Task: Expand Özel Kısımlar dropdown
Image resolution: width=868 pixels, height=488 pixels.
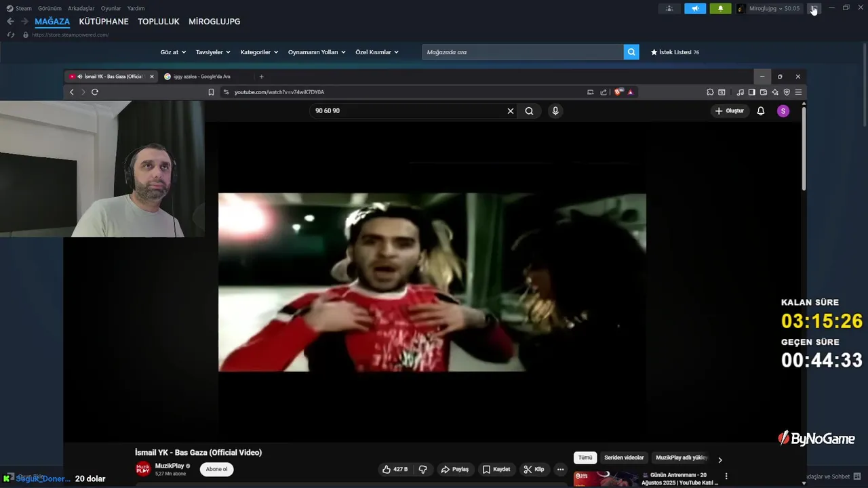Action: pos(377,52)
